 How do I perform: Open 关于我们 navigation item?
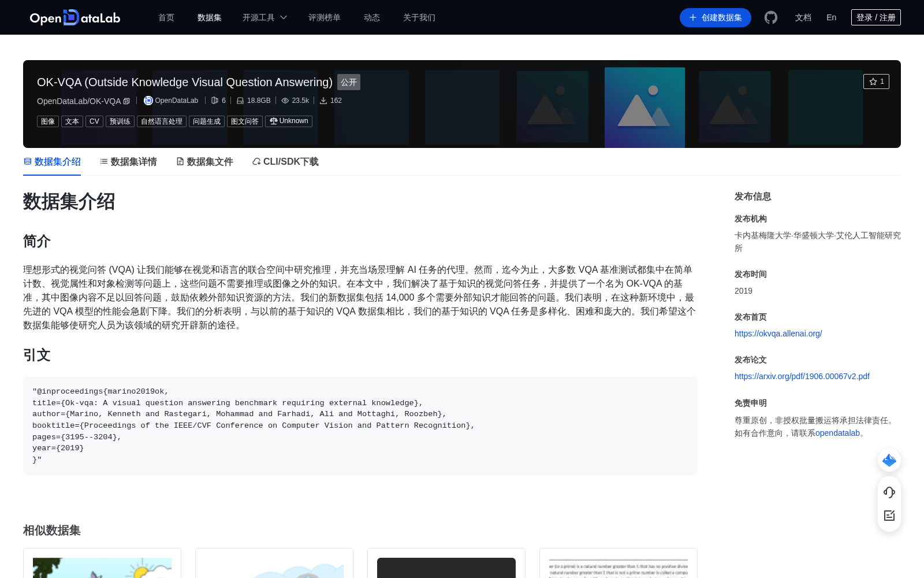(419, 17)
